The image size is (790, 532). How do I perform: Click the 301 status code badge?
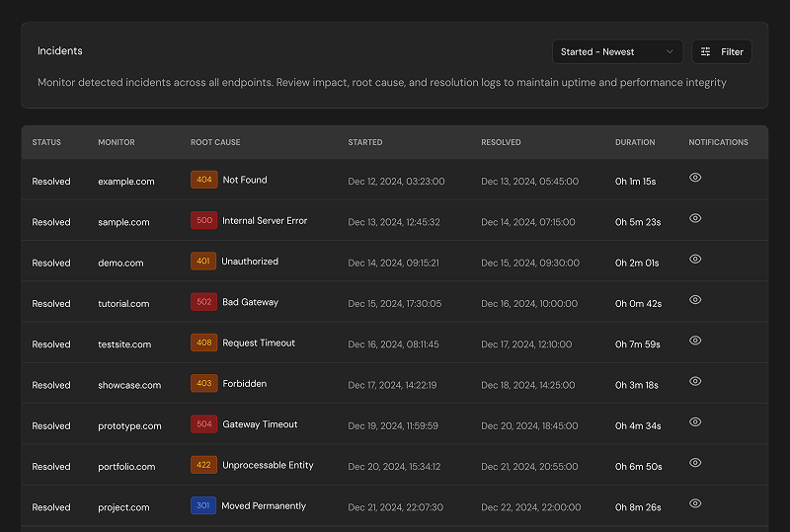pyautogui.click(x=203, y=506)
